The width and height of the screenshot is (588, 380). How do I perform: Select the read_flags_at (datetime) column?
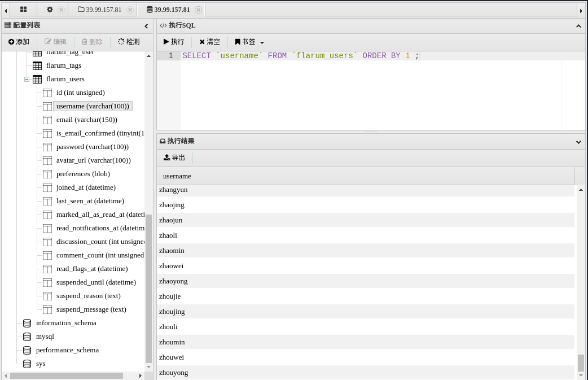click(x=92, y=269)
